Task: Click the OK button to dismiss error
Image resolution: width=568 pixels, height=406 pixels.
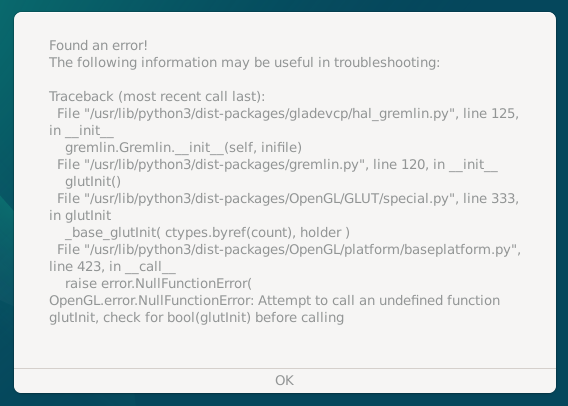Action: [x=285, y=380]
